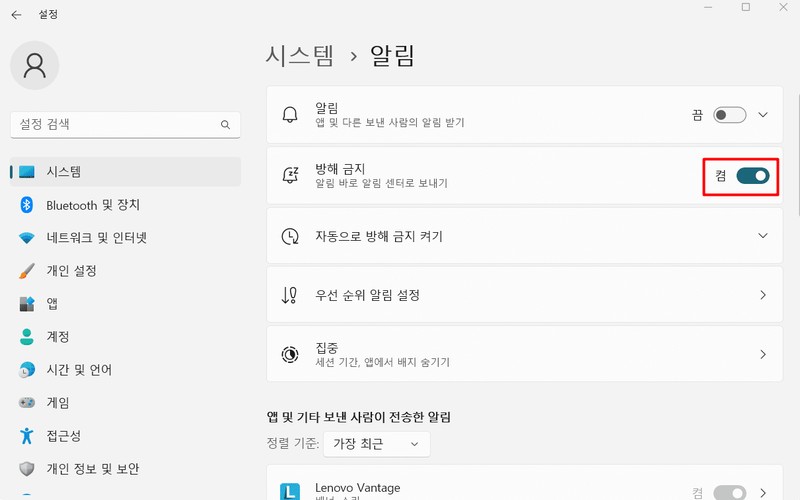Image resolution: width=800 pixels, height=500 pixels.
Task: Expand the 알림 row with its chevron
Action: point(763,115)
